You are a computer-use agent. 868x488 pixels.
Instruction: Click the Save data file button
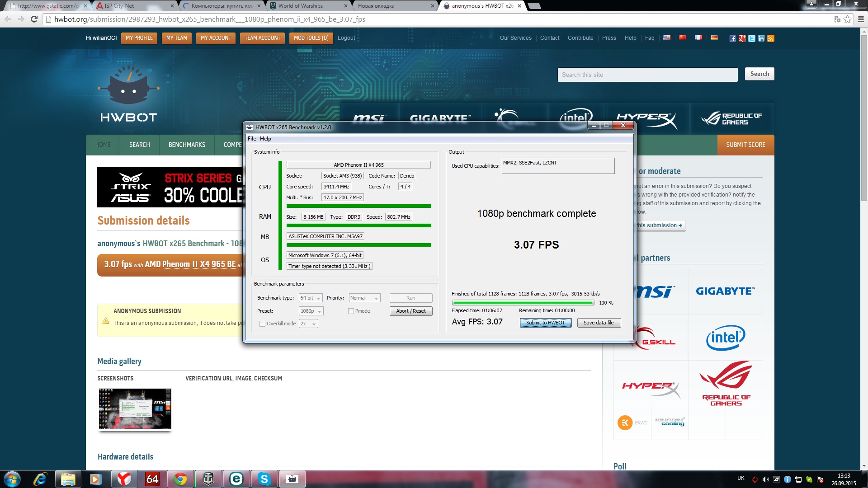[x=599, y=323]
